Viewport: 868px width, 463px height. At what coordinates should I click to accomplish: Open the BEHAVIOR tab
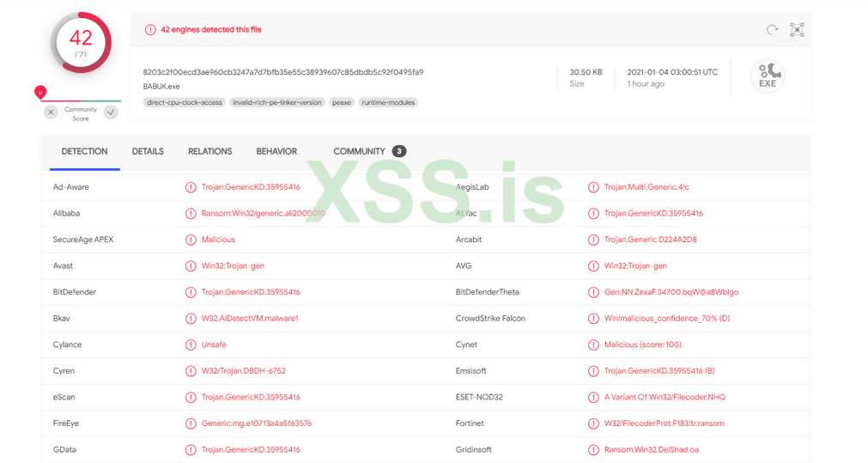(276, 151)
